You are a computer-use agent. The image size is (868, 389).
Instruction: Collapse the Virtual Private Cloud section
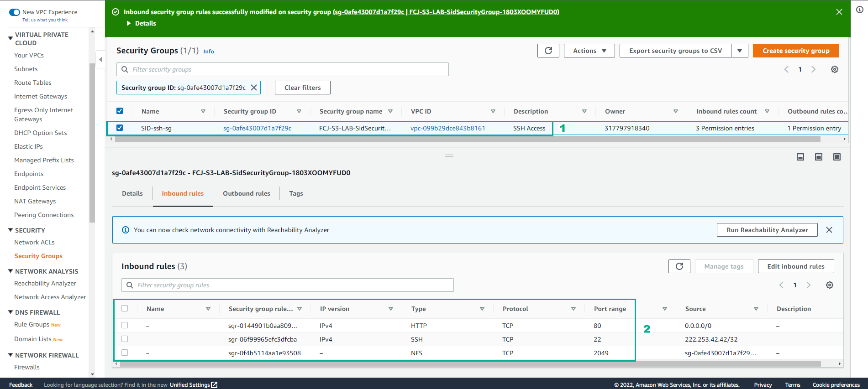coord(11,38)
